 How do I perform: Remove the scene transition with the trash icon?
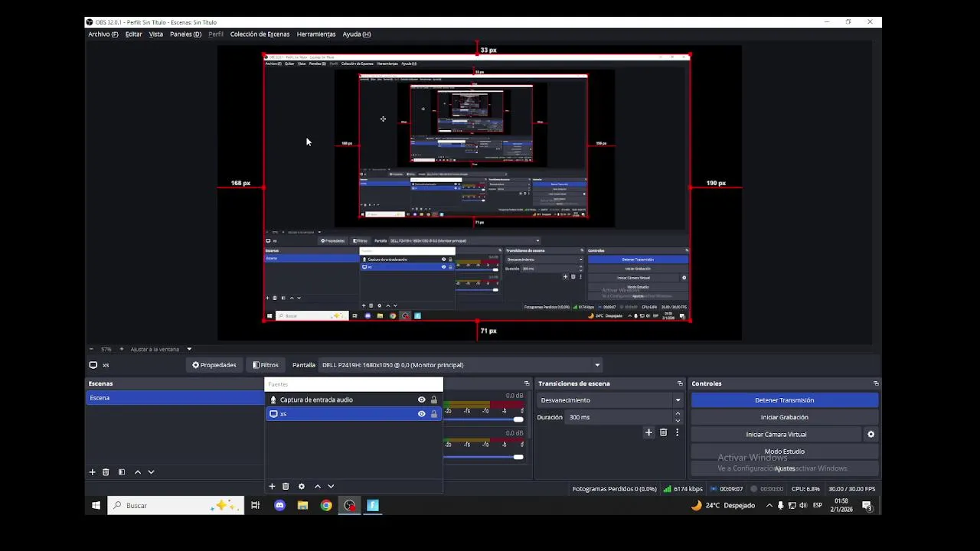(x=663, y=432)
